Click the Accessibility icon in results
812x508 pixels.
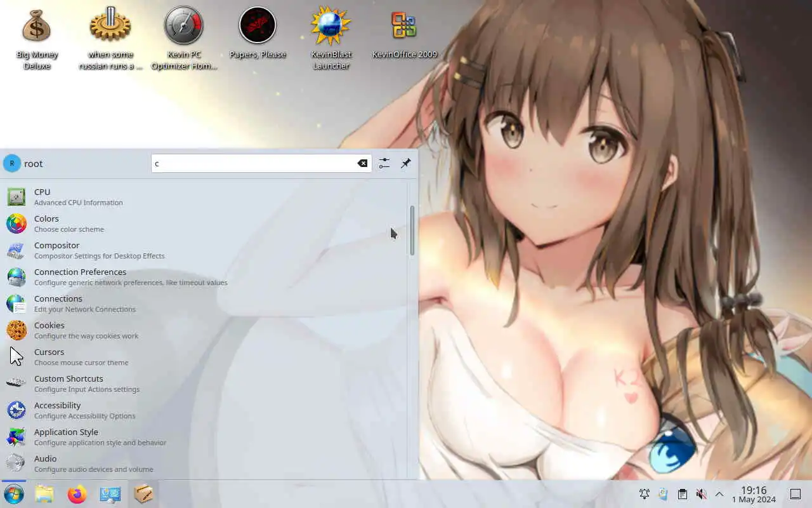16,410
